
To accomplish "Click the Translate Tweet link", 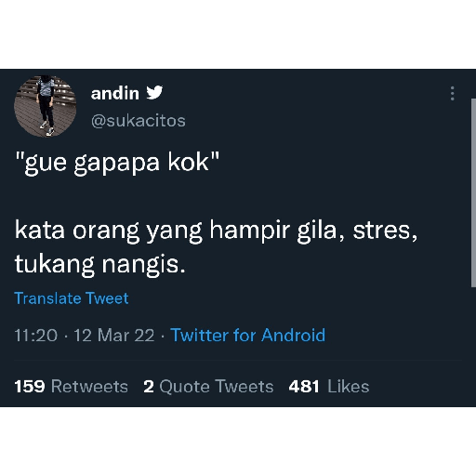I will [x=72, y=298].
